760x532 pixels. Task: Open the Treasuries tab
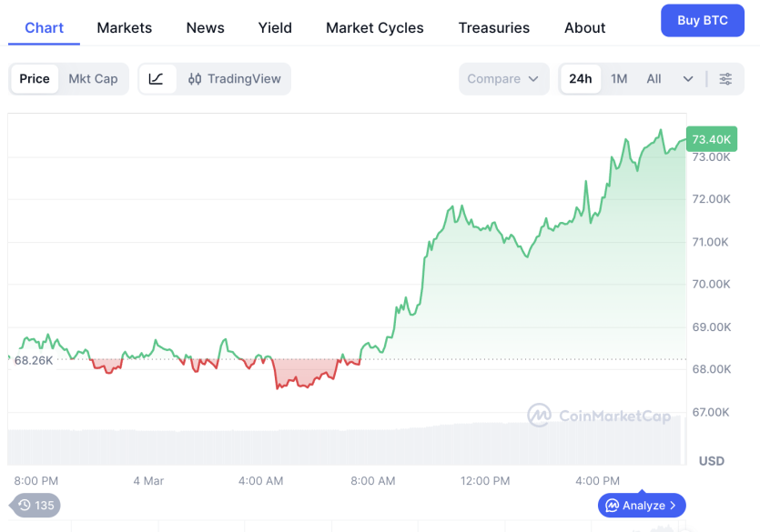tap(493, 27)
